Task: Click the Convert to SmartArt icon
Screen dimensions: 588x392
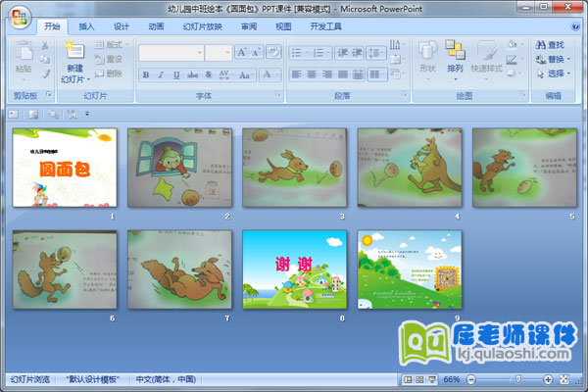Action: [x=397, y=73]
